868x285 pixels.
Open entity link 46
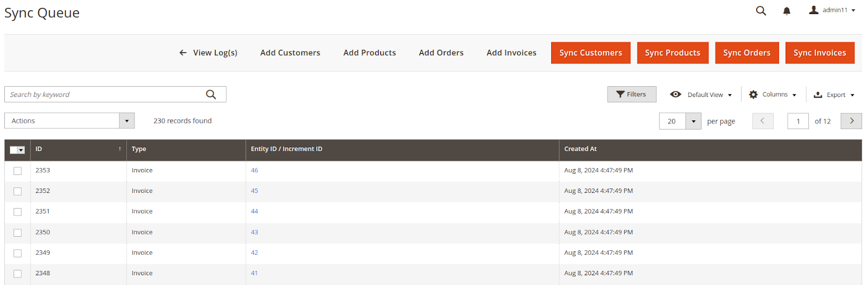click(x=254, y=170)
